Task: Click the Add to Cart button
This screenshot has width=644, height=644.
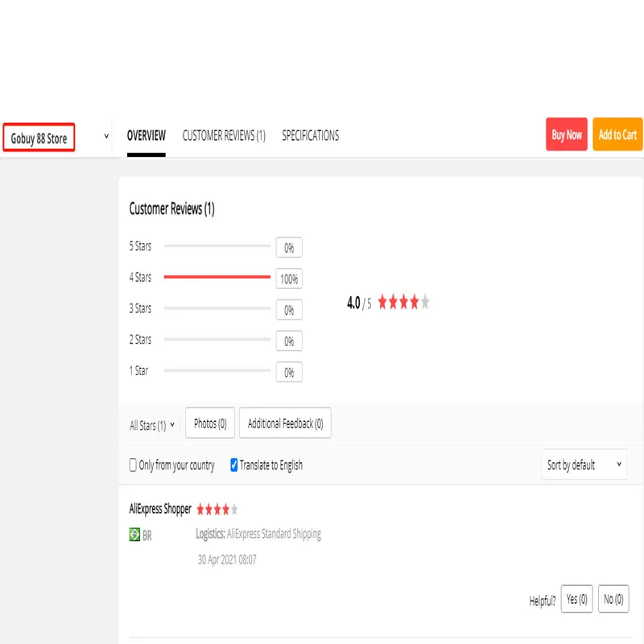Action: tap(617, 134)
